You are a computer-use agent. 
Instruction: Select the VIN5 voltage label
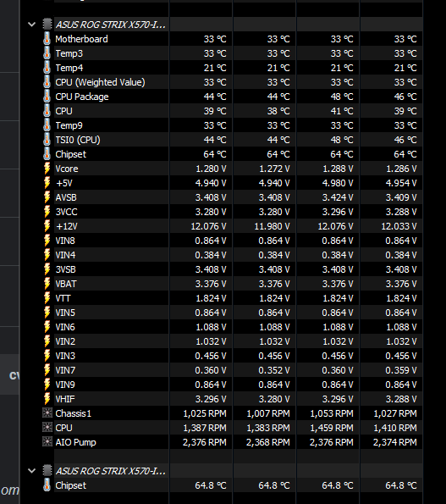65,313
